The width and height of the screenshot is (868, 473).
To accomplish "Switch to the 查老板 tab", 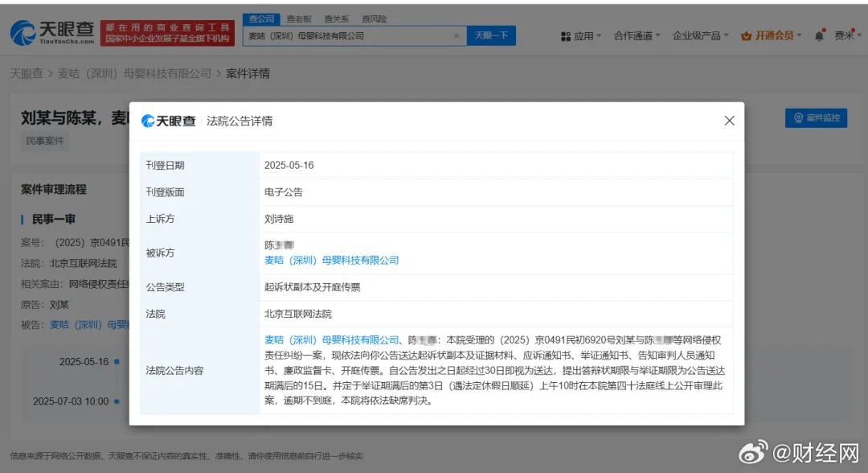I will point(299,19).
